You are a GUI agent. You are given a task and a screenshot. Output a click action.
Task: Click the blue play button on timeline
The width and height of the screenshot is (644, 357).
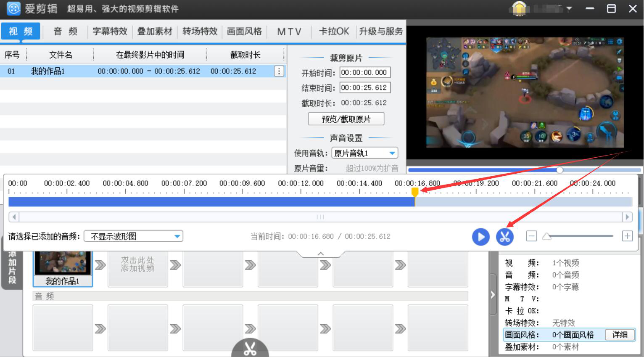click(481, 237)
